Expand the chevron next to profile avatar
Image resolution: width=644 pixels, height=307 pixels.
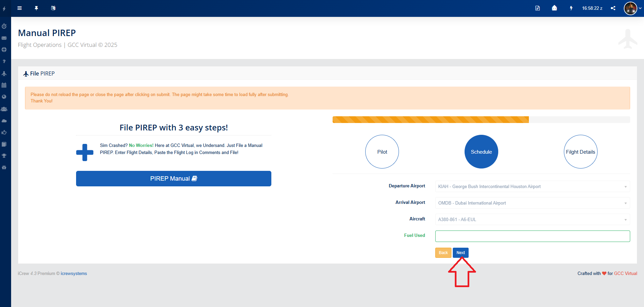(x=640, y=8)
